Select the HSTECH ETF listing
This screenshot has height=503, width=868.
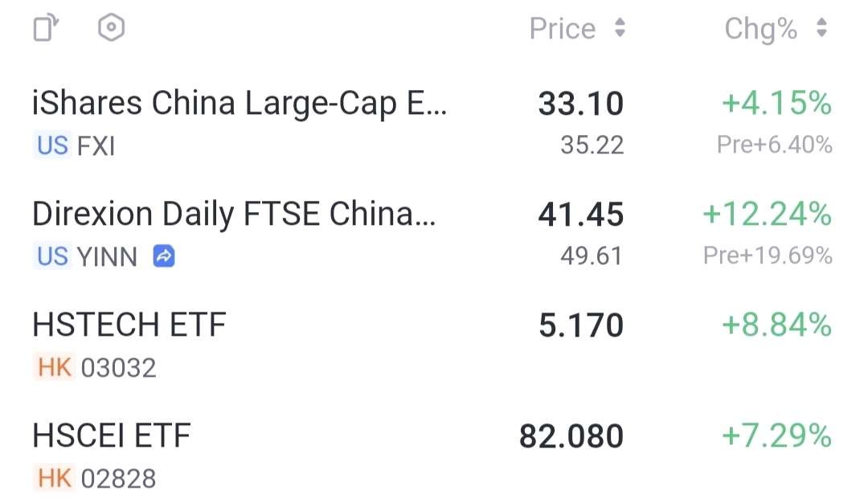pyautogui.click(x=432, y=344)
